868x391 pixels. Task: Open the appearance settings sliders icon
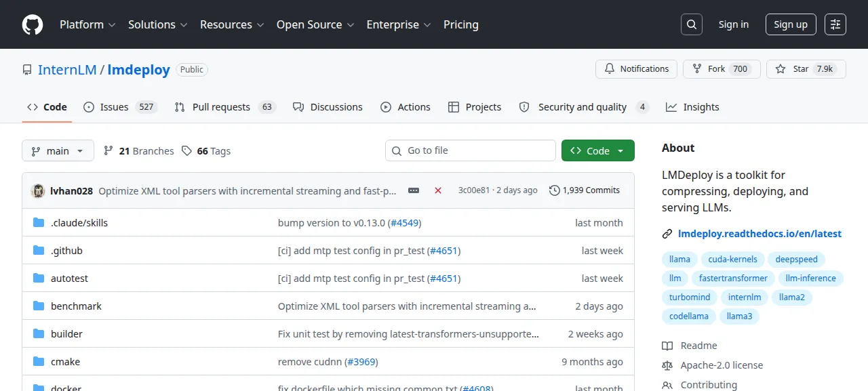point(835,24)
